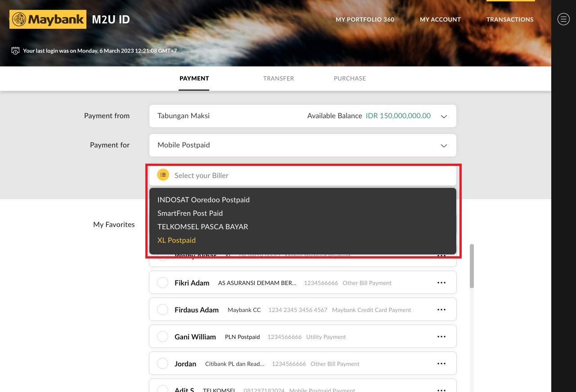Open more options for Firdaus Adam
576x392 pixels.
point(441,310)
